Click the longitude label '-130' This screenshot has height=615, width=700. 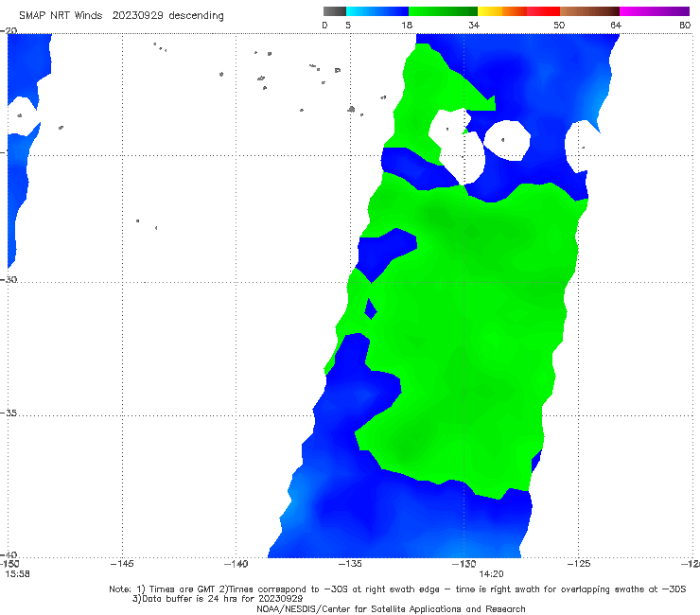pyautogui.click(x=464, y=564)
